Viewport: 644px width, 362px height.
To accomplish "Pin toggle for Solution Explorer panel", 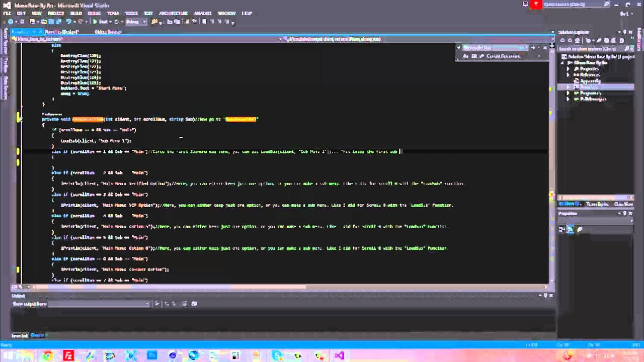I will (625, 32).
